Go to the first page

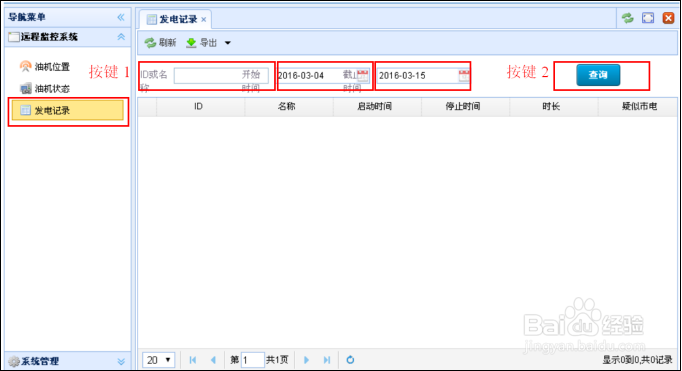coord(193,360)
